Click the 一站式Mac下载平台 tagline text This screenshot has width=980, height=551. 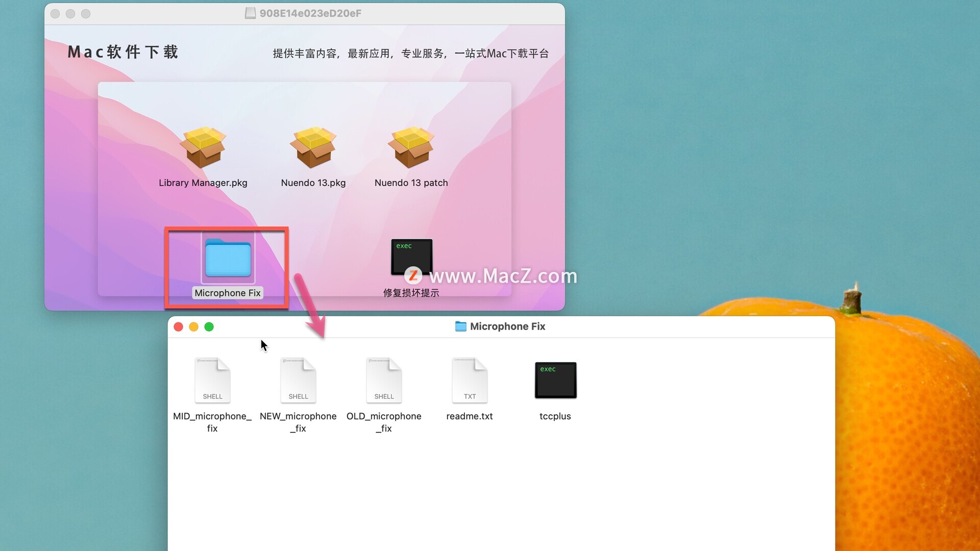502,54
